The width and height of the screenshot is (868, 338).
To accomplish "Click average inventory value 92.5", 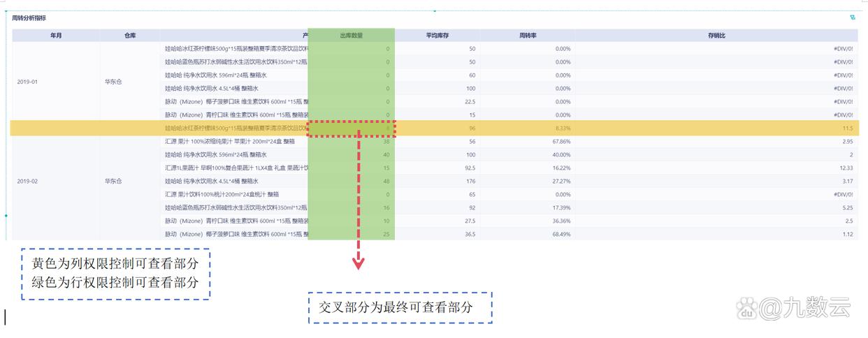I will pos(470,168).
